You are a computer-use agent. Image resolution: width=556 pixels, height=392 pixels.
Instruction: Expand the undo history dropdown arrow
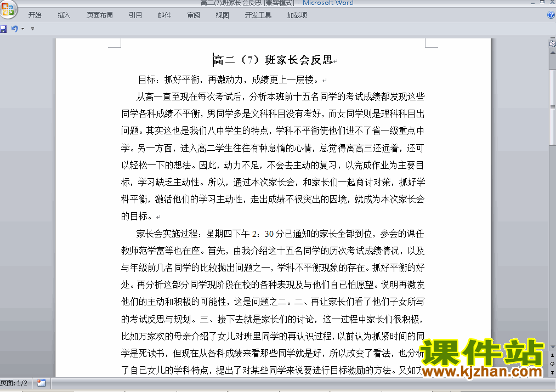click(22, 29)
